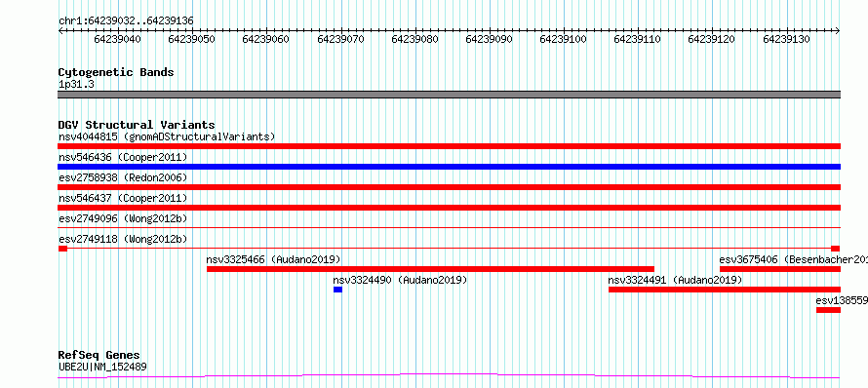Open the esv2758938 (Redon2006) label
The image size is (868, 388).
tap(123, 177)
